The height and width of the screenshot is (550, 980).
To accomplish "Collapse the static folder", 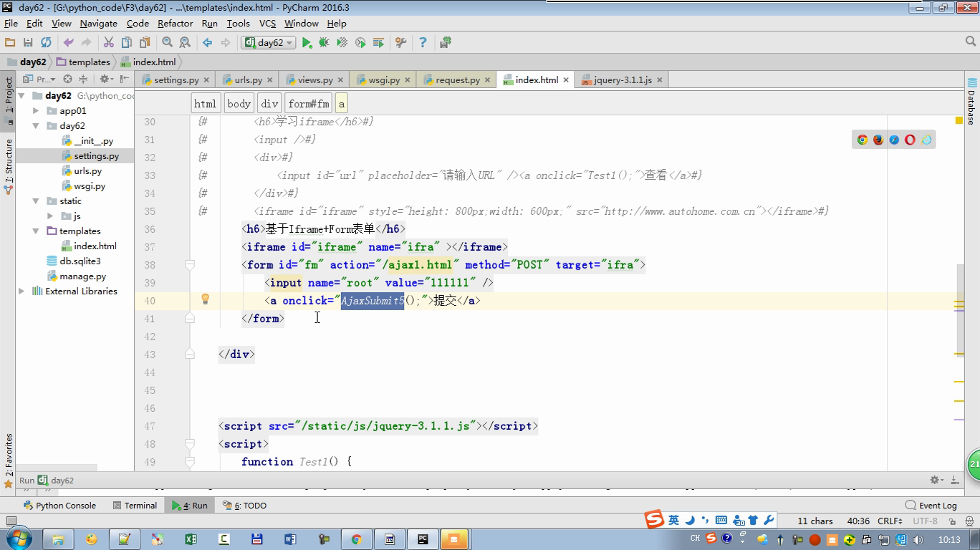I will [x=36, y=201].
